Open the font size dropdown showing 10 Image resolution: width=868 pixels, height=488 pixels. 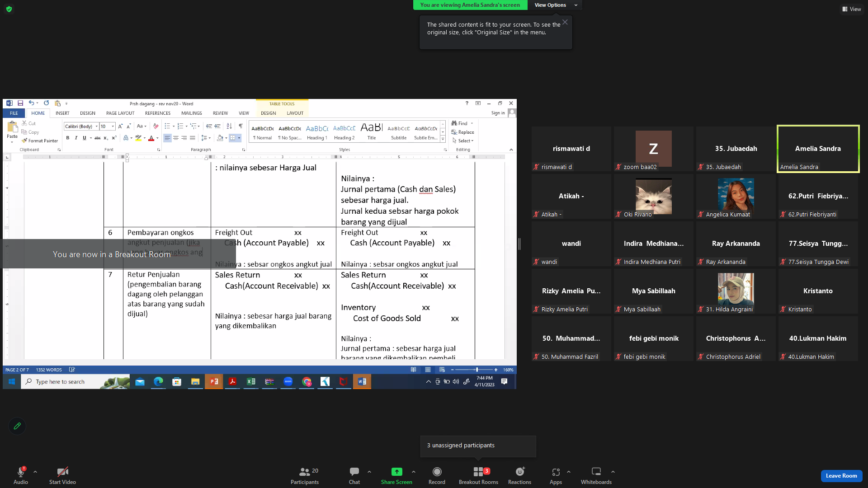[113, 127]
